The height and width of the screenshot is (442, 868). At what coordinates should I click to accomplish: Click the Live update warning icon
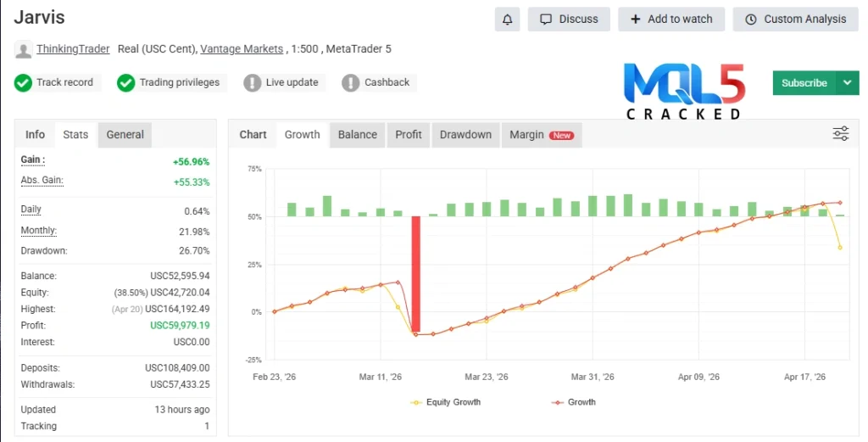pyautogui.click(x=253, y=83)
